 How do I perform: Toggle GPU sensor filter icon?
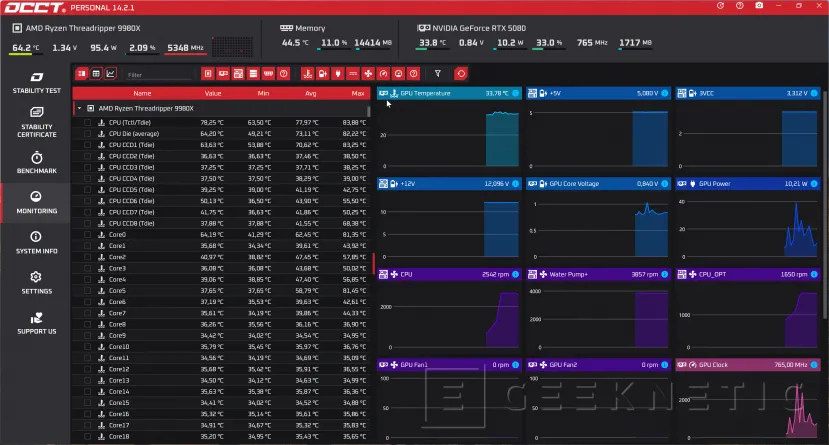pyautogui.click(x=223, y=73)
